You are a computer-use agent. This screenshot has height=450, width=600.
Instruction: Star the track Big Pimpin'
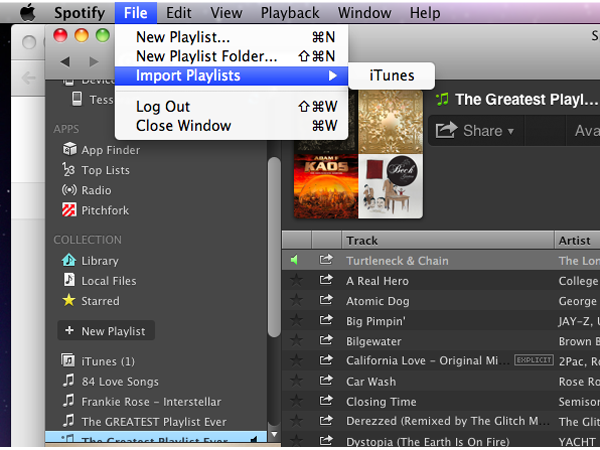(x=296, y=320)
